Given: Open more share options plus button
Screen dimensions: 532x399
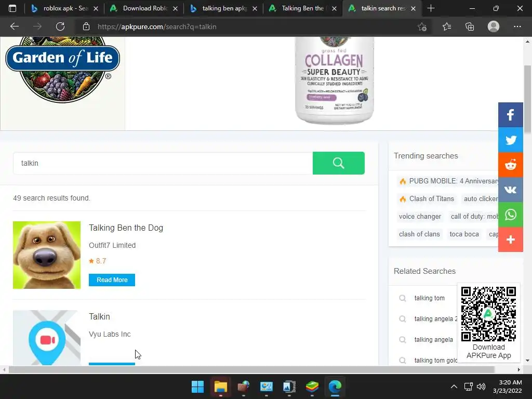Looking at the screenshot, I should 511,240.
